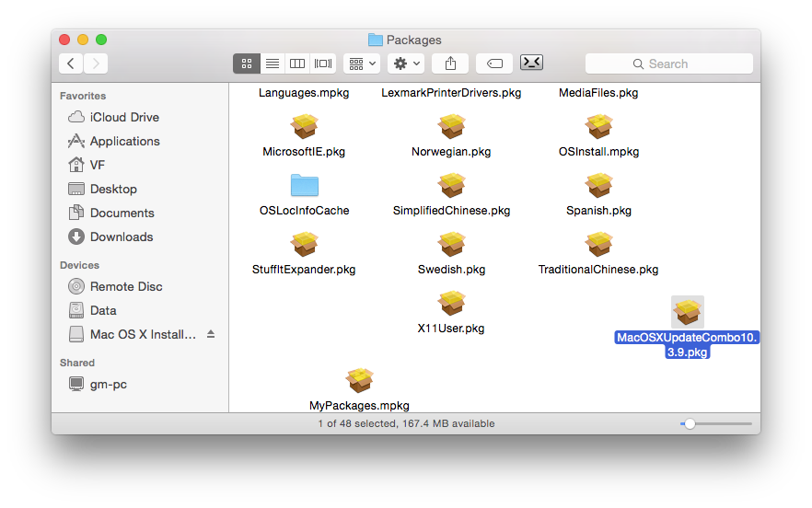Click the MediaFiles.pkg file name
Screen dimensions: 812x508
click(598, 93)
